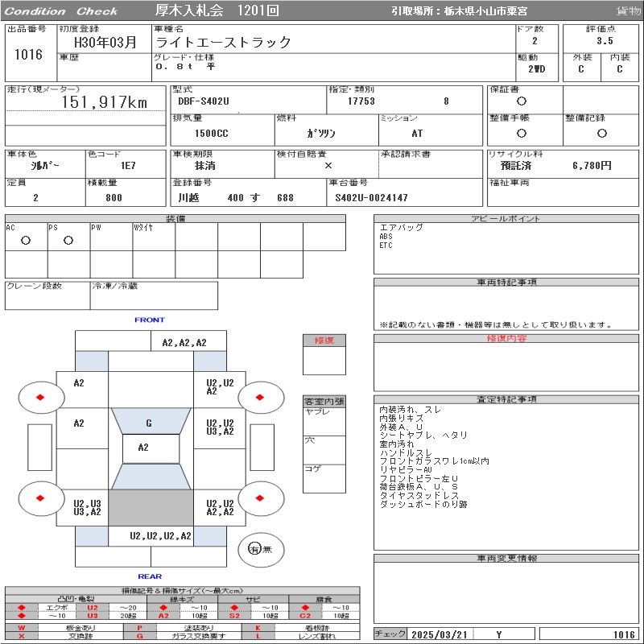Click the red P legend code for 塗装あり
The width and height of the screenshot is (644, 644).
tap(139, 628)
